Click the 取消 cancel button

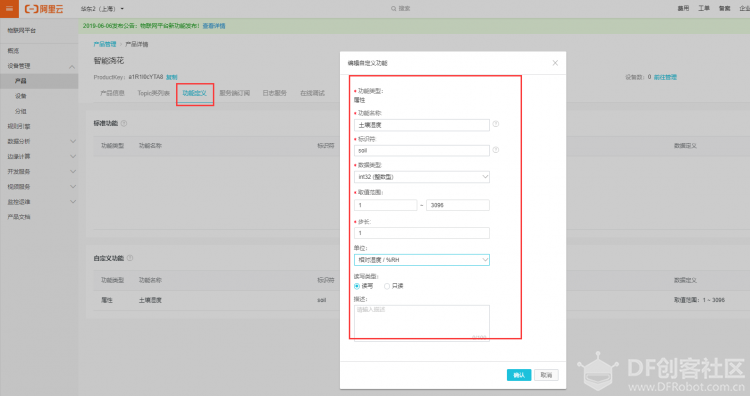tap(546, 375)
